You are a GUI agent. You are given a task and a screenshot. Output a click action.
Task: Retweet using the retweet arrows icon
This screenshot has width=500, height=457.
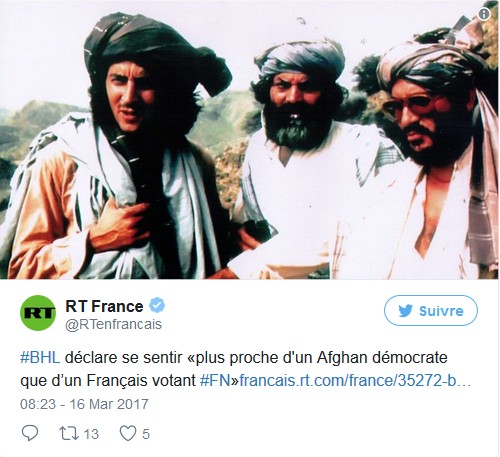coord(69,433)
